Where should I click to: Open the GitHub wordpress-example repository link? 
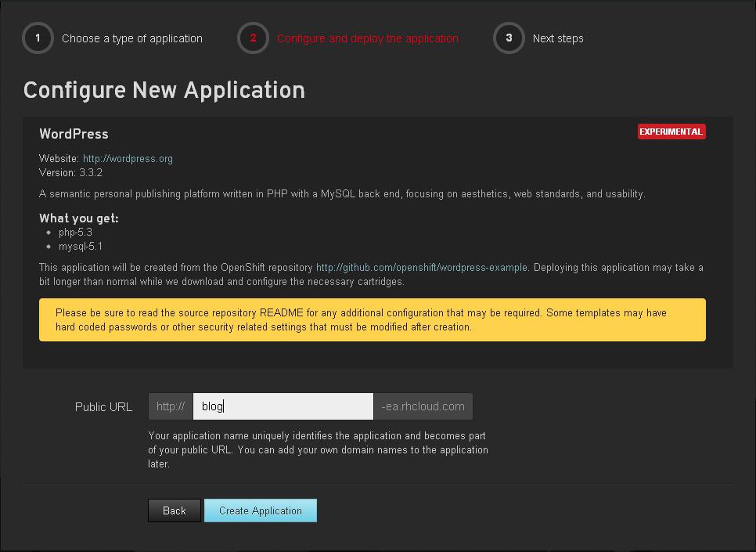click(x=421, y=267)
